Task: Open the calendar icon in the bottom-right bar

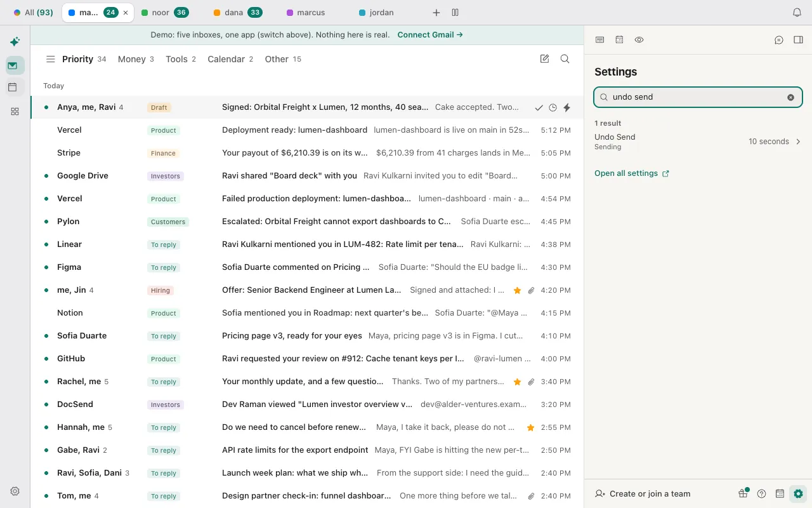Action: [x=780, y=493]
